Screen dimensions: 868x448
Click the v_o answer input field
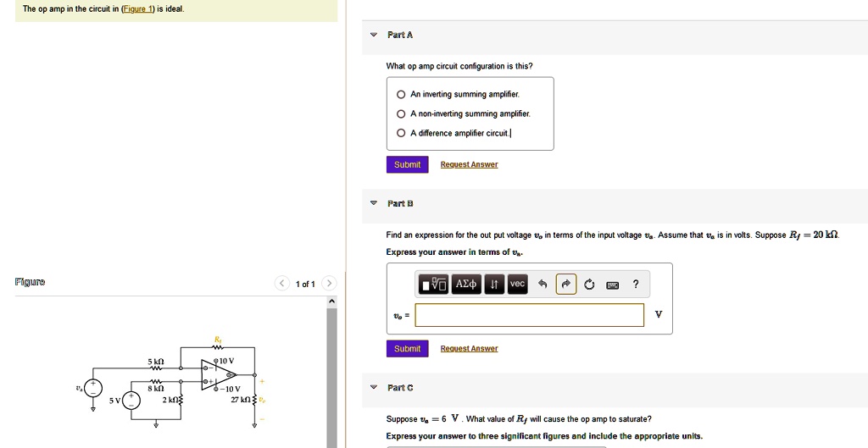[x=530, y=315]
